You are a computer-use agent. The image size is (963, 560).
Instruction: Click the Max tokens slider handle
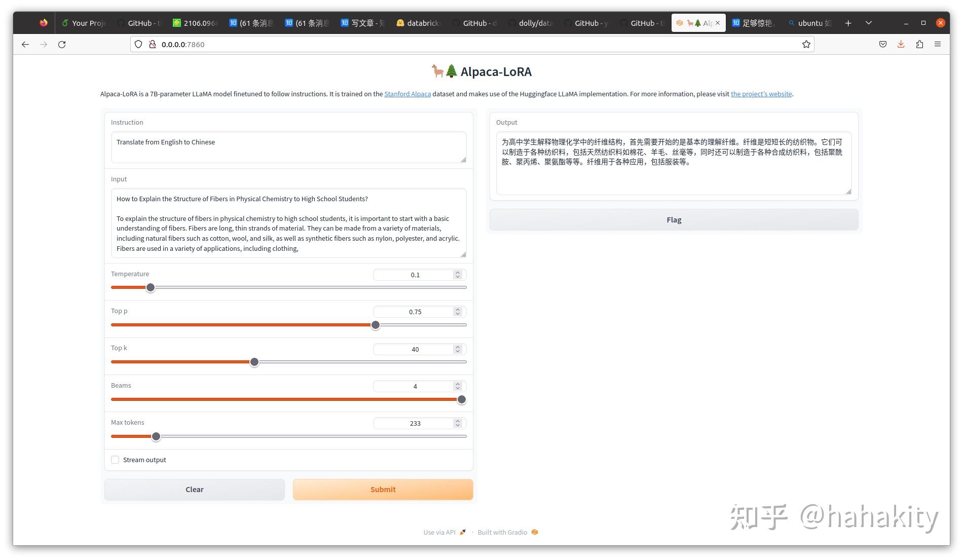coord(156,437)
